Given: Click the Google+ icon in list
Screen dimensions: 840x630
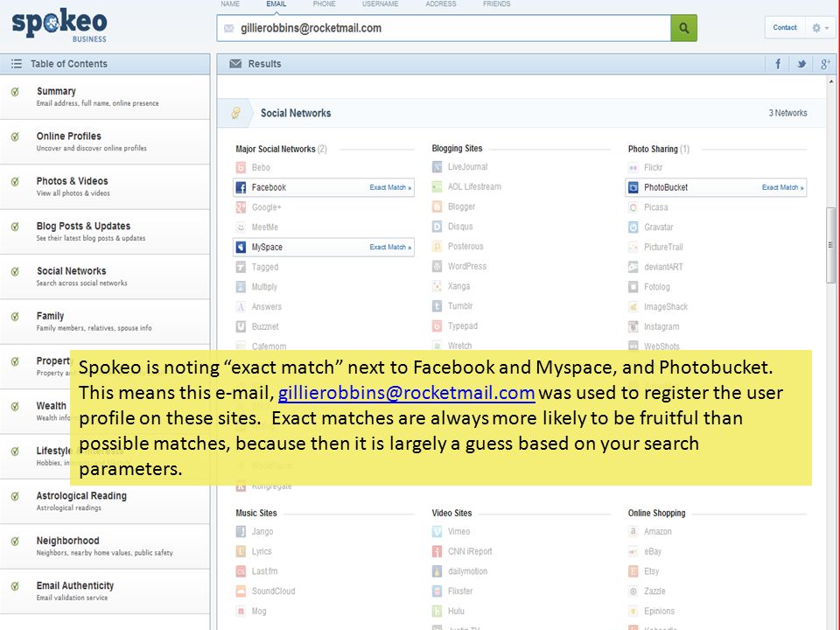Looking at the screenshot, I should pyautogui.click(x=241, y=207).
